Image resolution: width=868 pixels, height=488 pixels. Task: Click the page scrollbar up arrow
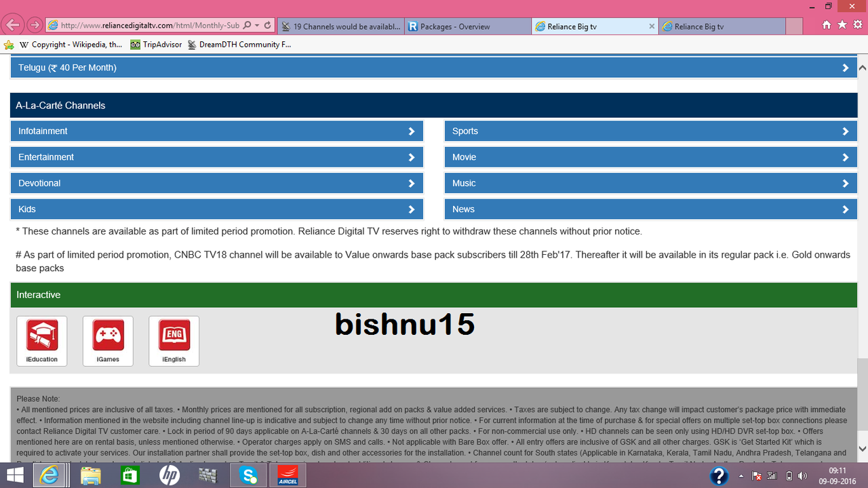(863, 68)
